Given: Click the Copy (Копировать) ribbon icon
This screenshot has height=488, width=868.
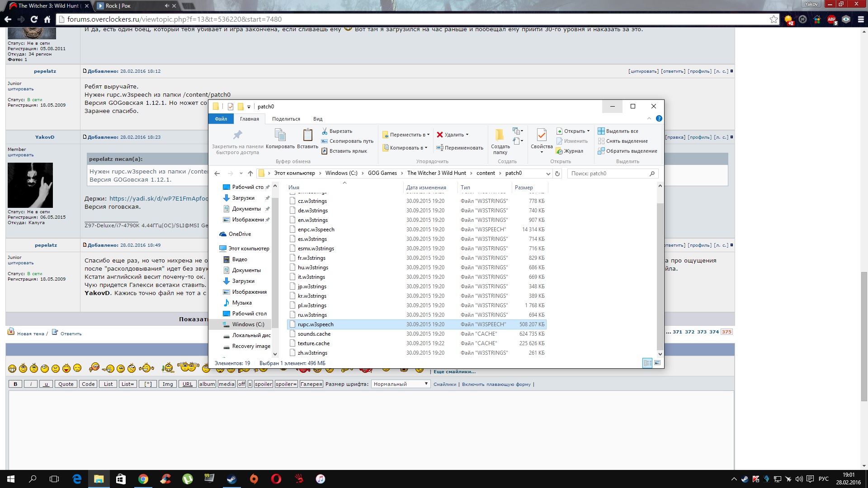Looking at the screenshot, I should (280, 136).
